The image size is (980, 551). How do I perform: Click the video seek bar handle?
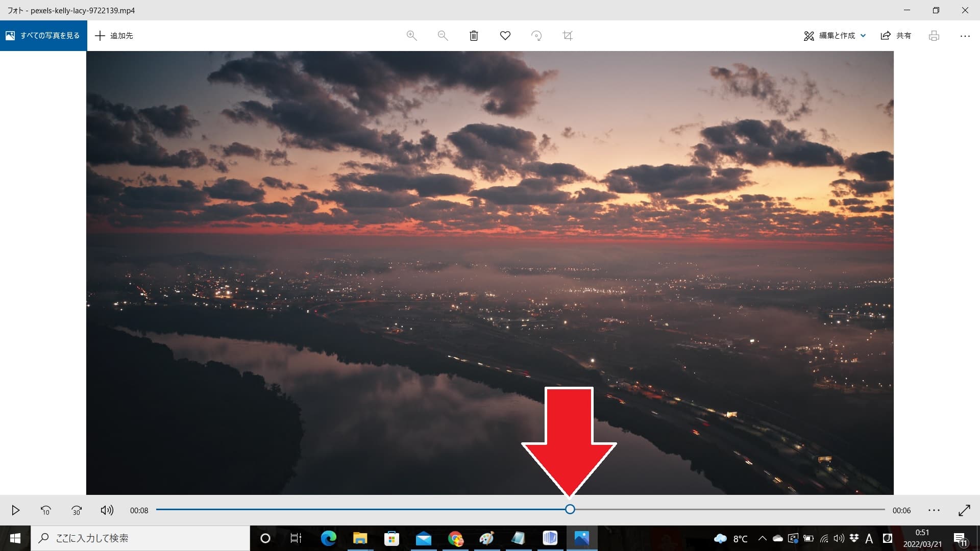pos(570,509)
